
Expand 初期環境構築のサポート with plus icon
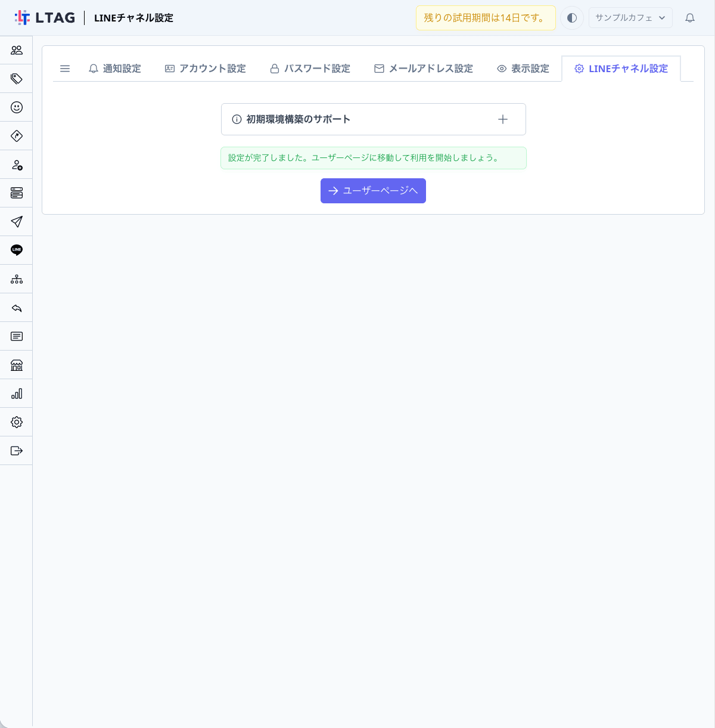coord(503,119)
